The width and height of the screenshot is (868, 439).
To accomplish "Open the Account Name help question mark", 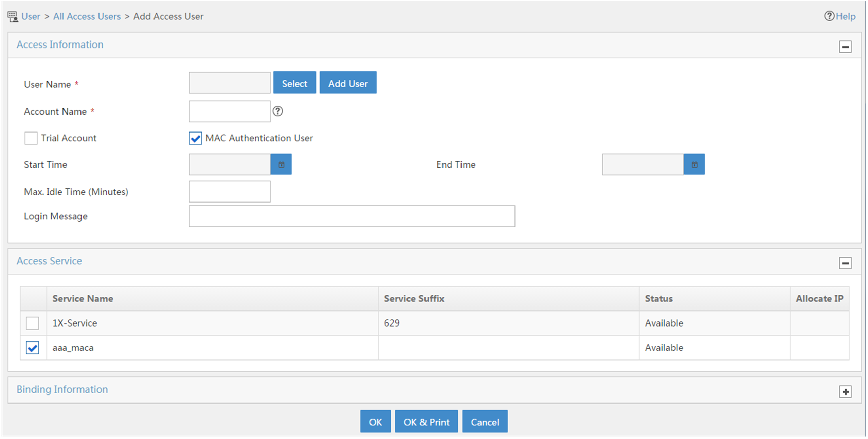I will [x=278, y=111].
